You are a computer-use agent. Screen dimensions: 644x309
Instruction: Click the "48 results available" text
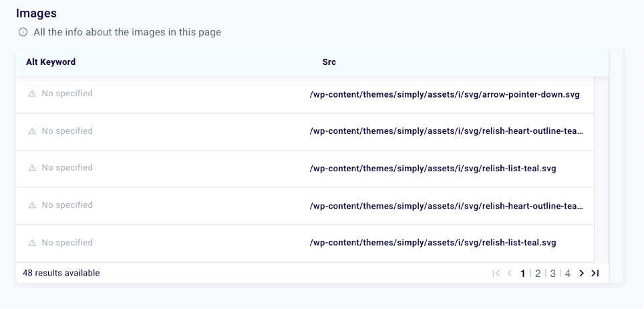tap(61, 273)
